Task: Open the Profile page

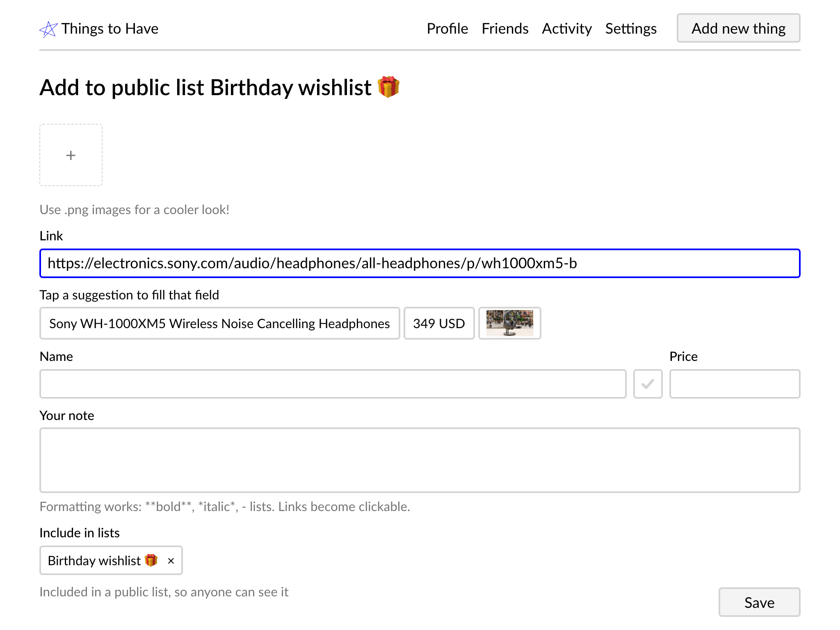Action: click(x=447, y=29)
